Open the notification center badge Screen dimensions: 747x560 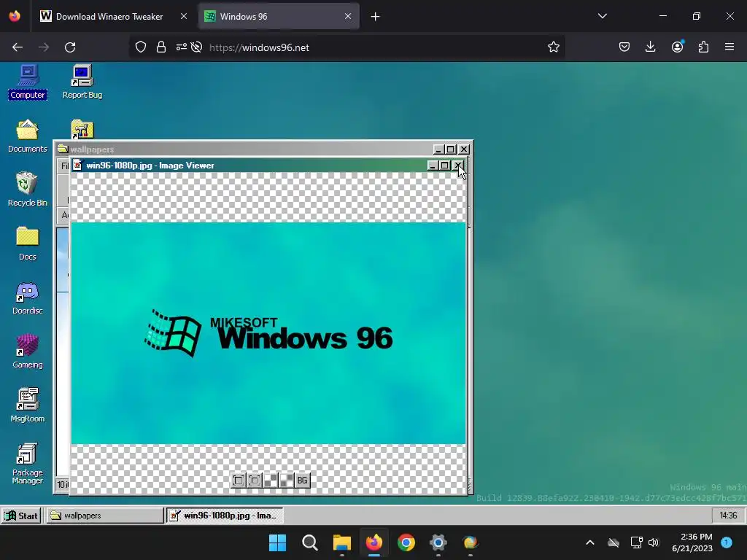point(727,542)
